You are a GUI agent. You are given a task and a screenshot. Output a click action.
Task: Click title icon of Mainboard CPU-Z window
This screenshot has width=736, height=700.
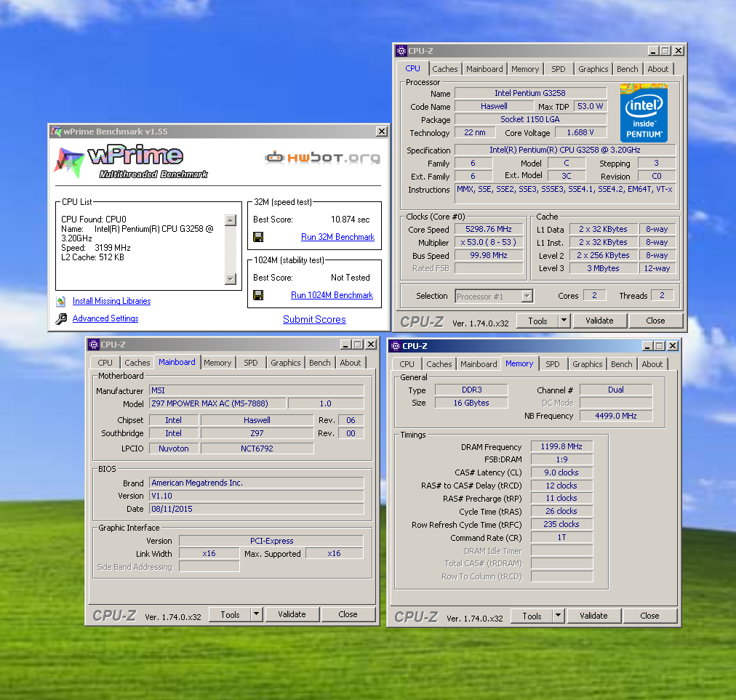[94, 345]
